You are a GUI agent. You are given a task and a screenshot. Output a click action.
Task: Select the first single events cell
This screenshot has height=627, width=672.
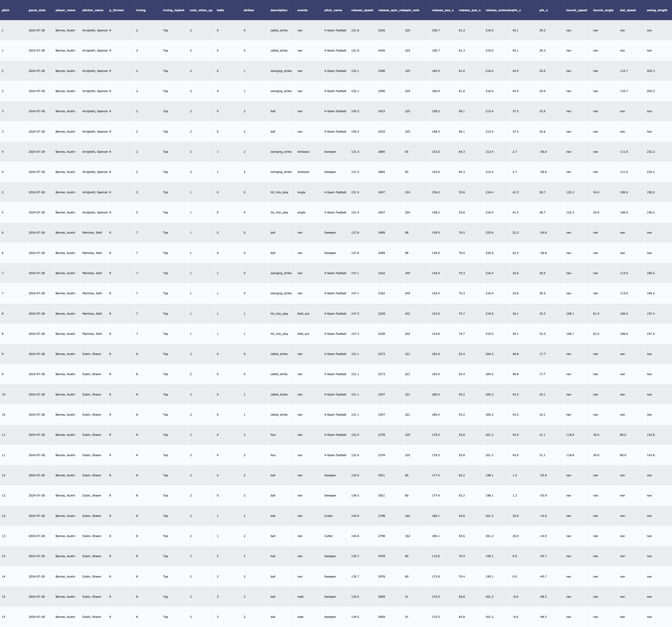[x=301, y=192]
